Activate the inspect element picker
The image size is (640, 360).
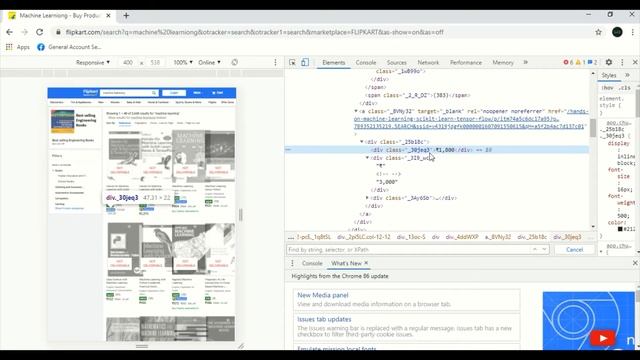[x=292, y=62]
